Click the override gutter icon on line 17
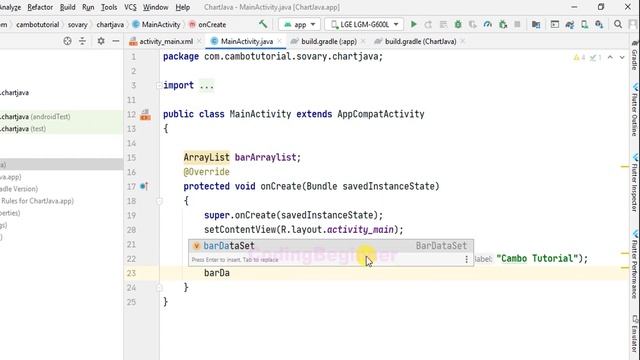Image resolution: width=640 pixels, height=360 pixels. click(x=144, y=187)
